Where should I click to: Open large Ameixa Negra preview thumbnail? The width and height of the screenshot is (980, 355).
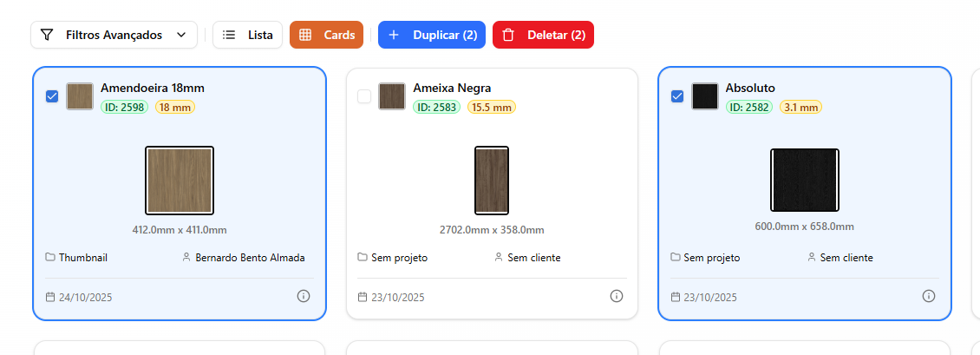(x=492, y=180)
